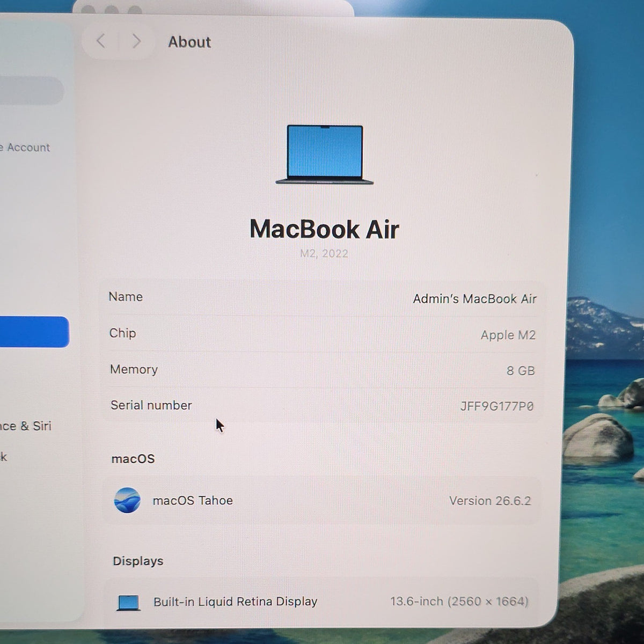Screen dimensions: 644x644
Task: Click Version 26.6.2 text
Action: click(489, 501)
